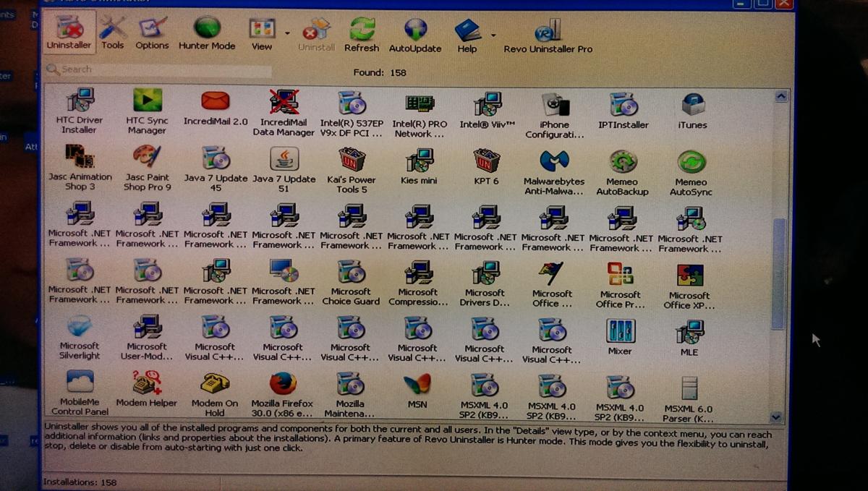
Task: Select HTC Sync Manager program
Action: [x=147, y=111]
